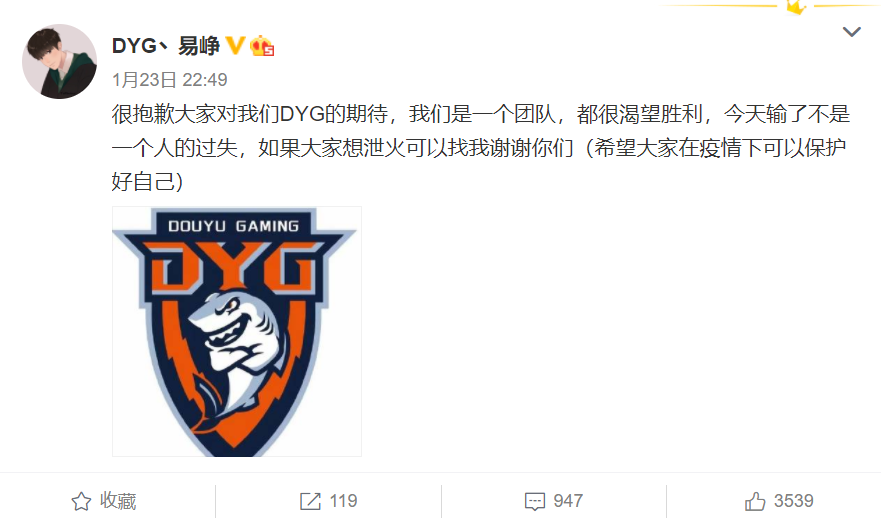Click the like count 3539
881x529 pixels.
[x=793, y=501]
